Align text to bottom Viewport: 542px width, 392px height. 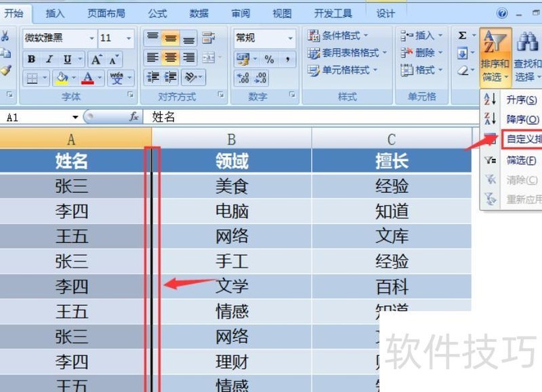click(188, 38)
